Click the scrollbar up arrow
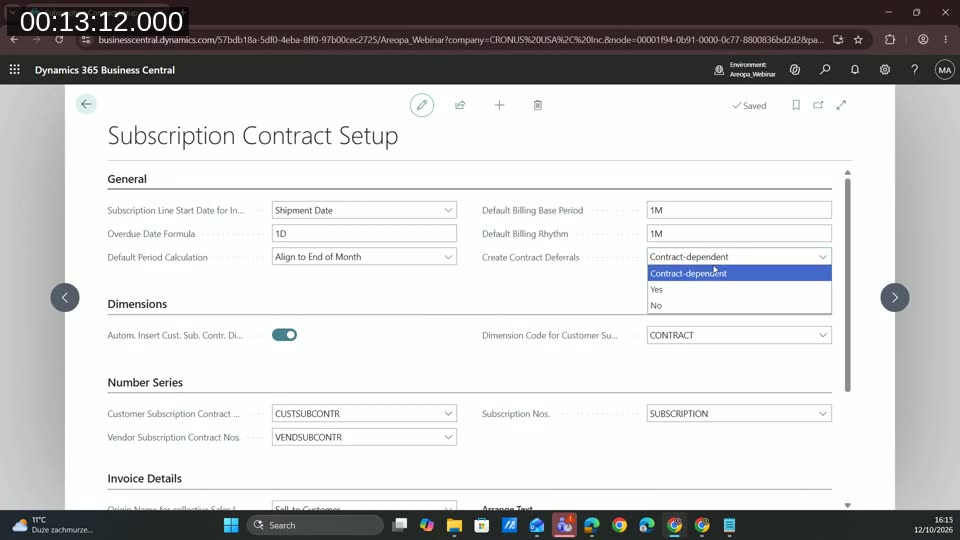Image resolution: width=960 pixels, height=540 pixels. click(x=847, y=173)
